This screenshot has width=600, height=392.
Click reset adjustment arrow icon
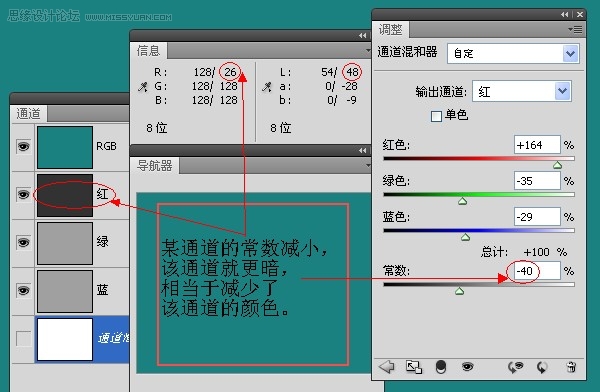pos(542,367)
